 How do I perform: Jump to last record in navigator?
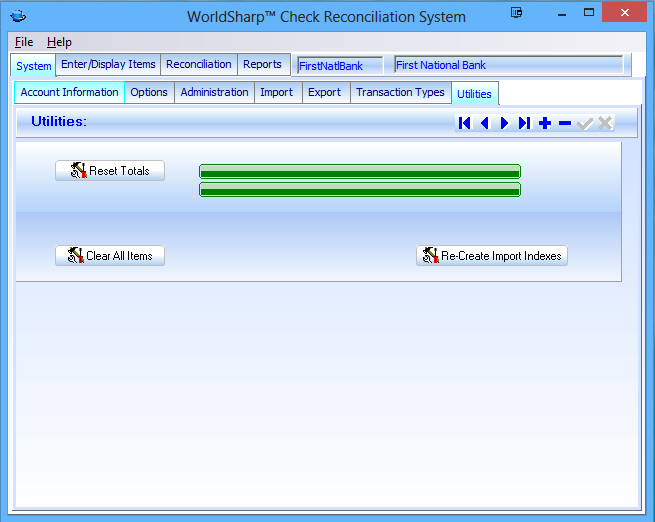coord(524,123)
